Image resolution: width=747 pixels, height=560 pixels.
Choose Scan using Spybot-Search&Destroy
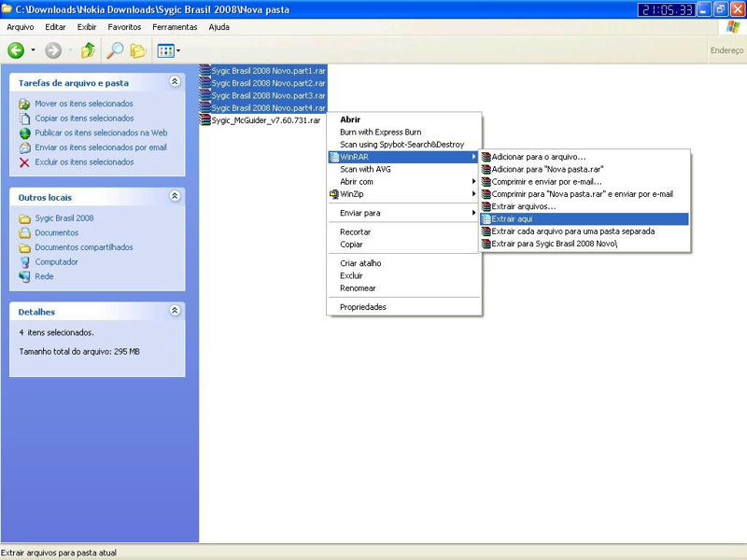(x=404, y=145)
